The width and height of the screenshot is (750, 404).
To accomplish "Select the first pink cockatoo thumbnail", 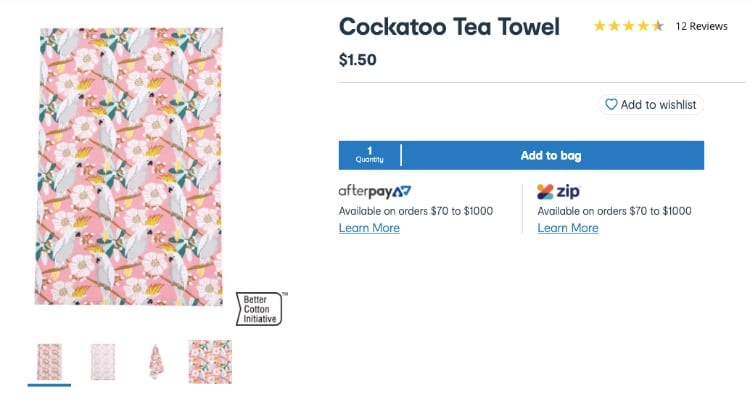I will click(x=49, y=361).
